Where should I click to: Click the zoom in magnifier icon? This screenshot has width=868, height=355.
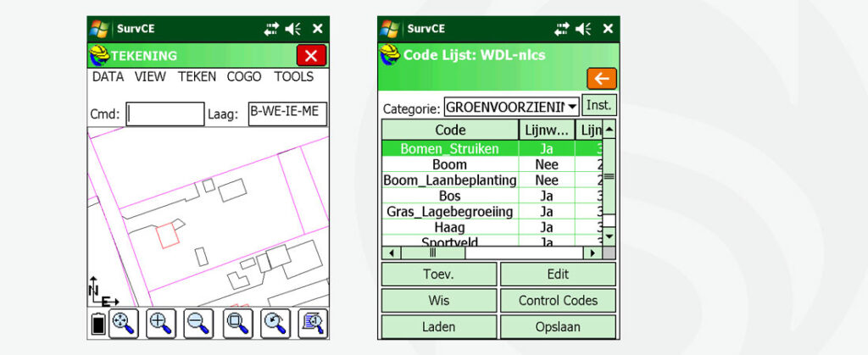161,322
